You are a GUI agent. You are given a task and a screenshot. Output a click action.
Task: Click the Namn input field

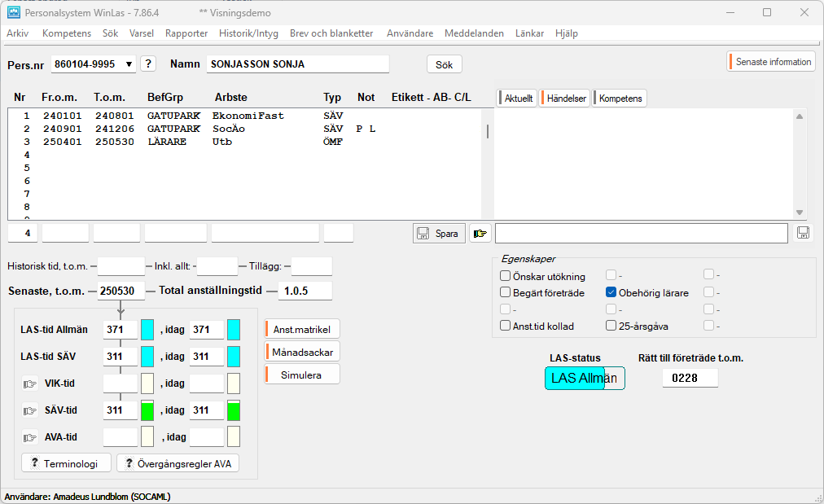click(296, 64)
